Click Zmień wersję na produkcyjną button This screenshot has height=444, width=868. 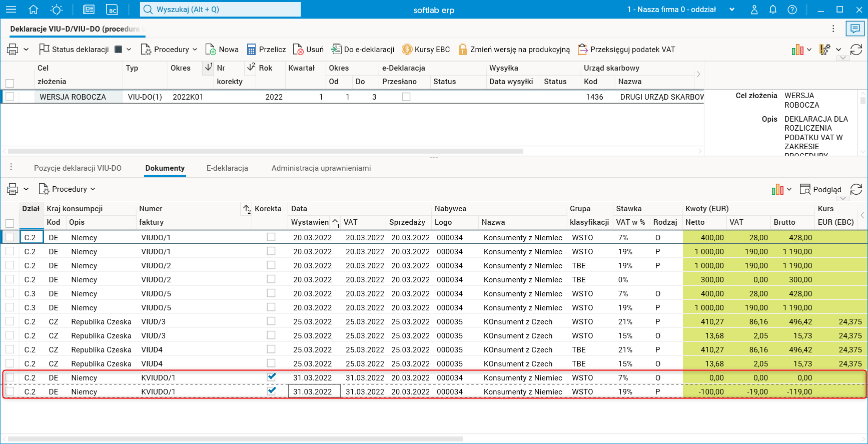click(514, 50)
